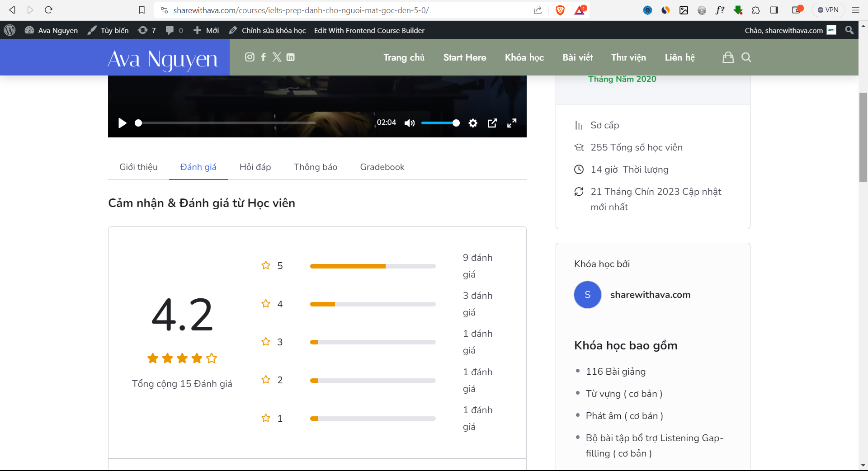Open the Instagram social icon
This screenshot has height=471, width=868.
250,57
